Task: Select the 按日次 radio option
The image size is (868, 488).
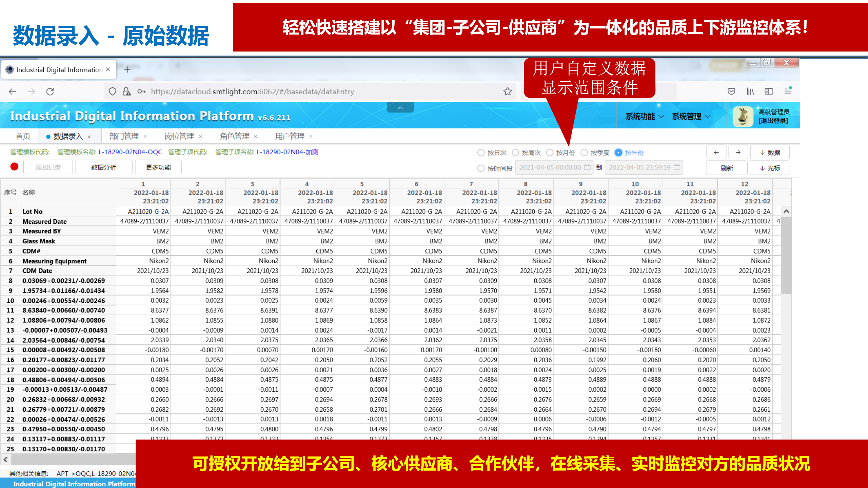Action: (x=481, y=153)
